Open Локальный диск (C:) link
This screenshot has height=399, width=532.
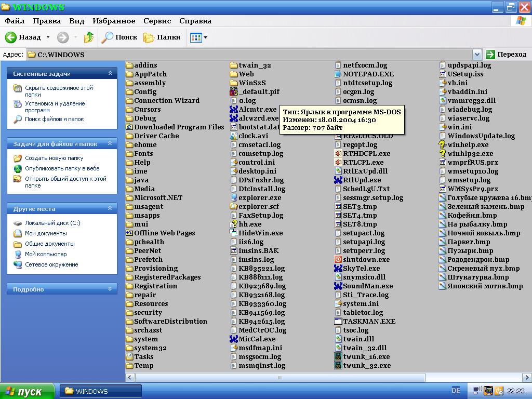[x=52, y=223]
